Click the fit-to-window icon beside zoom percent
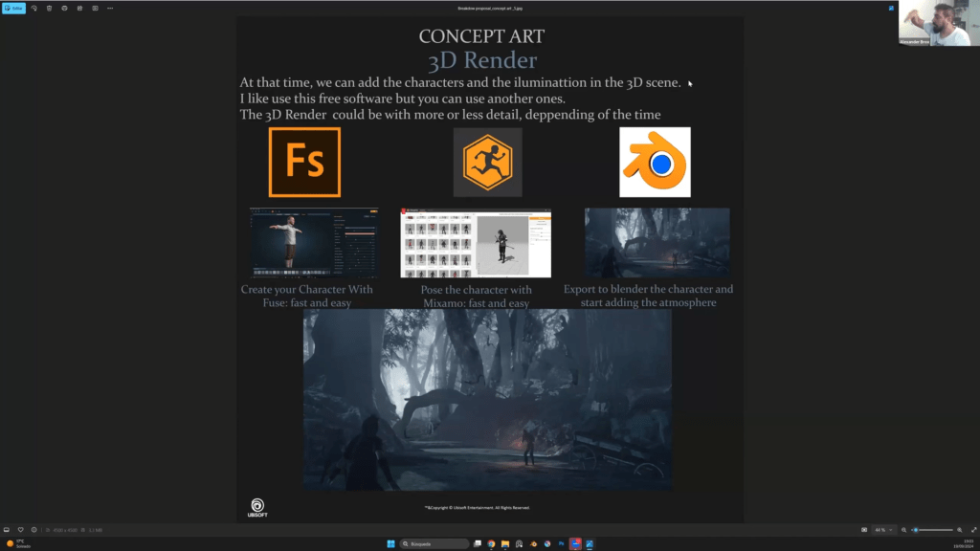This screenshot has height=551, width=980. (x=864, y=530)
